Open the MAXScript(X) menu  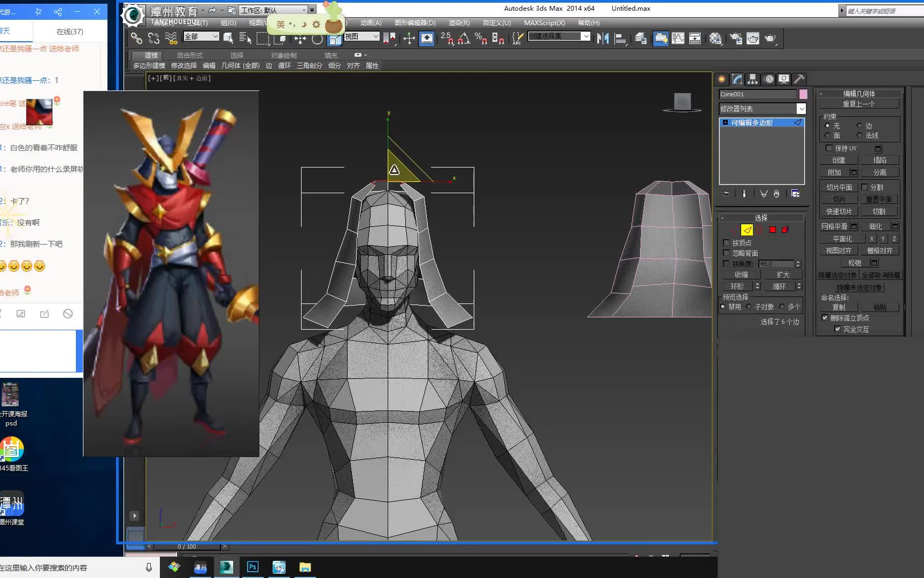tap(544, 22)
